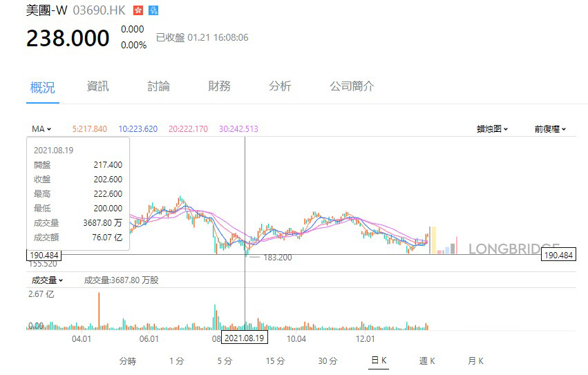Open the 資訊 tab
Viewport: 588px width, 375px height.
click(x=97, y=86)
